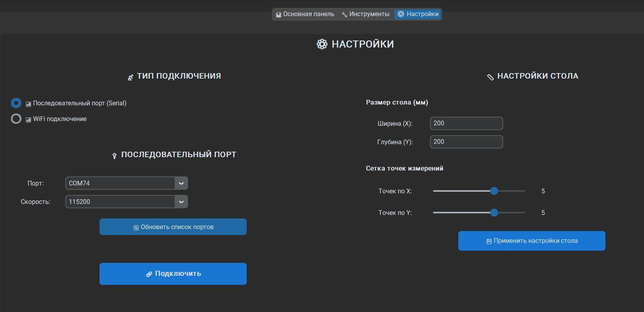The height and width of the screenshot is (312, 644).
Task: Click the Глубина (Y) input field
Action: pyautogui.click(x=467, y=142)
